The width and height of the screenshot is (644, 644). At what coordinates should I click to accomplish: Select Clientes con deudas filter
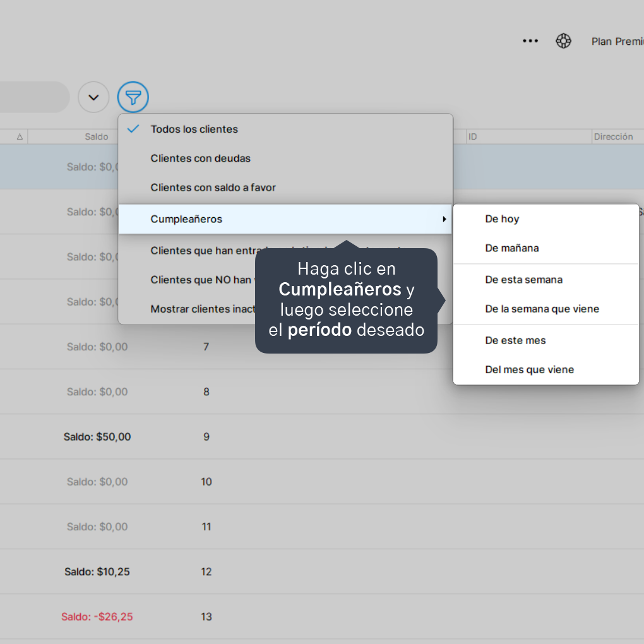285,158
